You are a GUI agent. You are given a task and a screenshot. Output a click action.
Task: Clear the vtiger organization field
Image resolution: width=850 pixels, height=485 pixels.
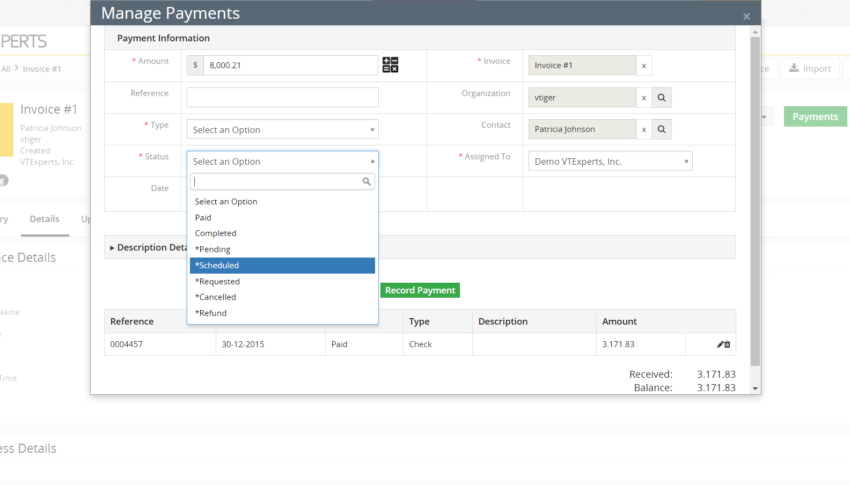(644, 98)
